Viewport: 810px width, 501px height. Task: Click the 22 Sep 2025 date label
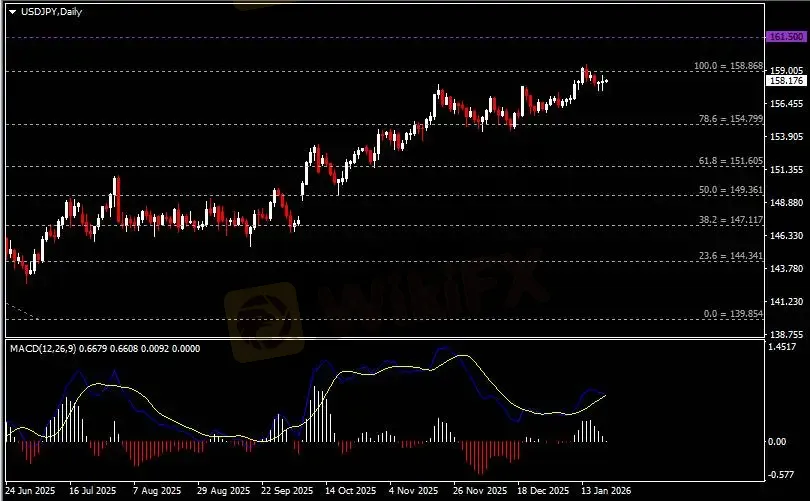(x=287, y=490)
